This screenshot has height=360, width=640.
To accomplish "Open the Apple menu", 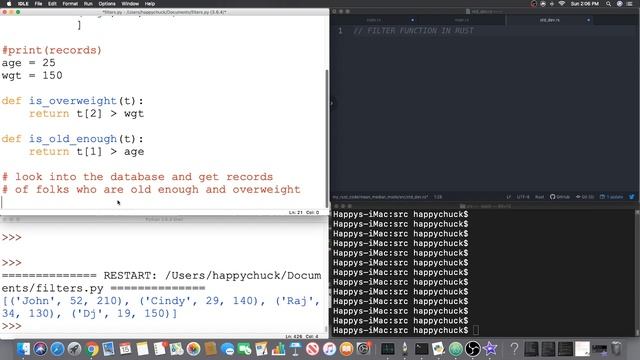I will (9, 4).
